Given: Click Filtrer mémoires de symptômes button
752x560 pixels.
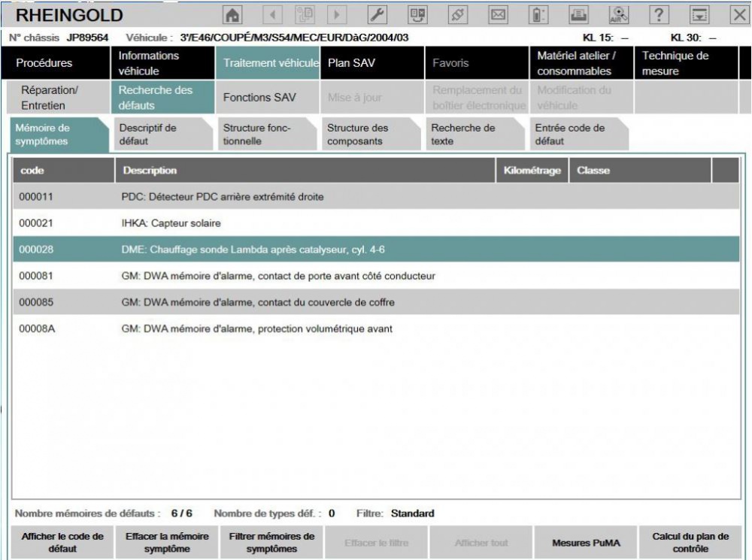Looking at the screenshot, I should (x=271, y=542).
